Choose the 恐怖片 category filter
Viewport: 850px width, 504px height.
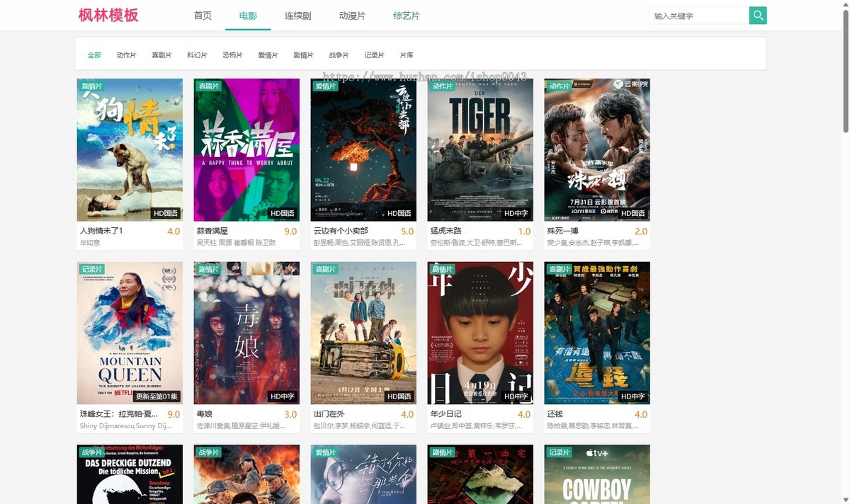pos(232,55)
